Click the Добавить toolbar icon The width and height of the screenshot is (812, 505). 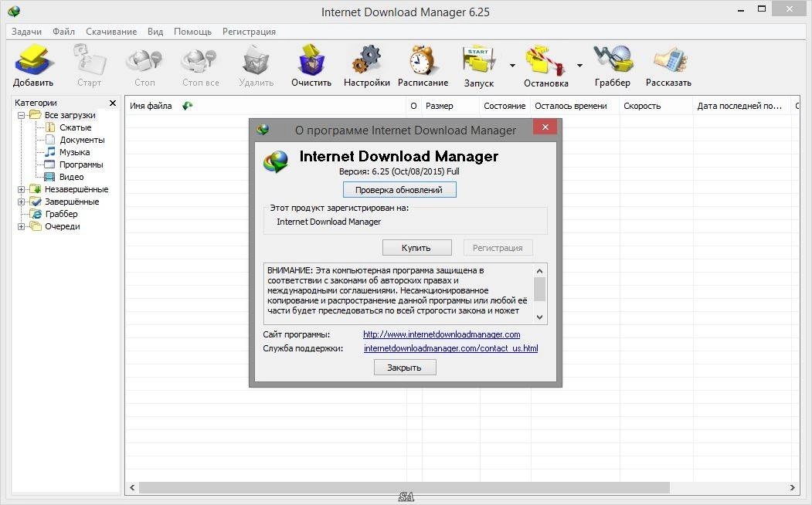click(x=33, y=65)
